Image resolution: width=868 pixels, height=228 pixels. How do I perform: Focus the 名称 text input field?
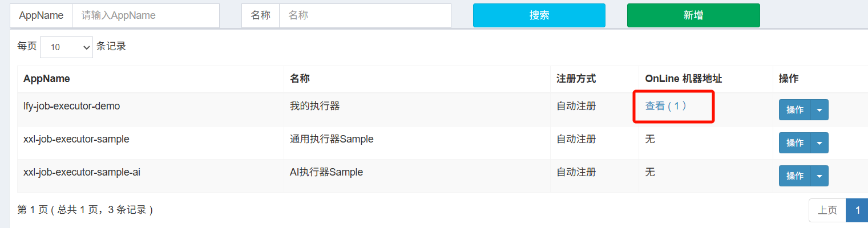pos(365,16)
